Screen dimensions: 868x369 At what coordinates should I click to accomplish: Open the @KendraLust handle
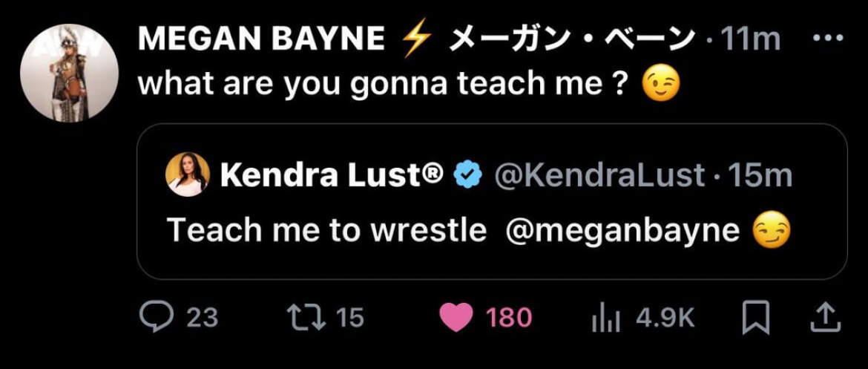(598, 176)
